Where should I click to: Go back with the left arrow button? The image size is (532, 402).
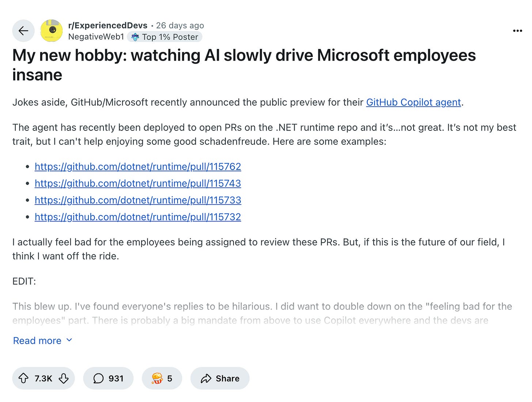click(23, 31)
